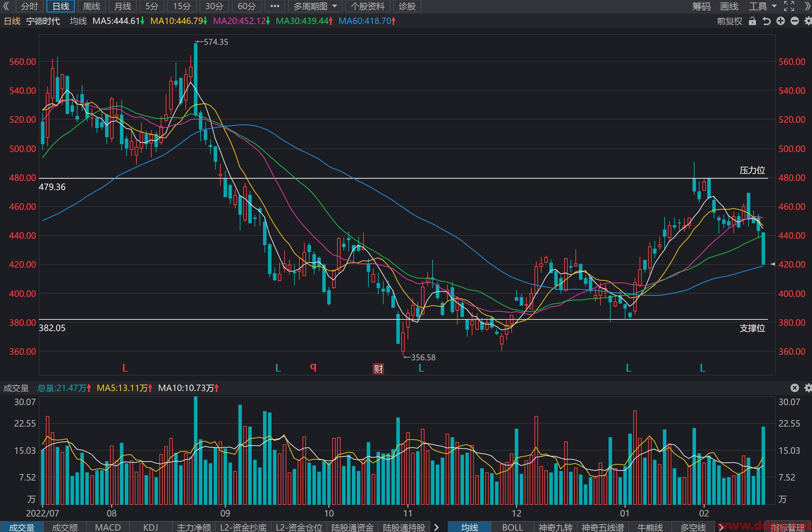812x532 pixels.
Task: Close the volume indicator panel
Action: click(x=794, y=388)
